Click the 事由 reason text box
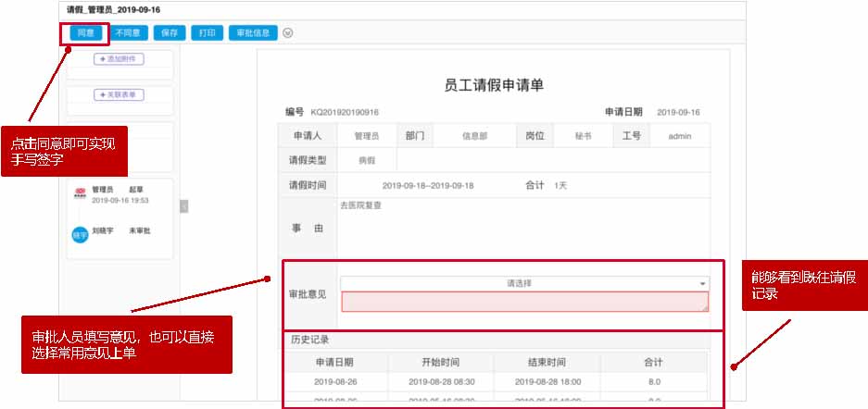The width and height of the screenshot is (868, 409). pos(523,227)
